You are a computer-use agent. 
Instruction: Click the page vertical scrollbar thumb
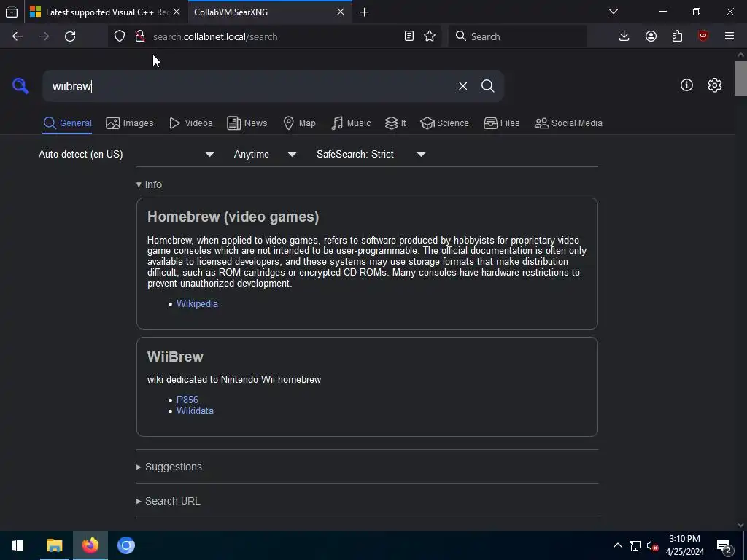tap(740, 79)
